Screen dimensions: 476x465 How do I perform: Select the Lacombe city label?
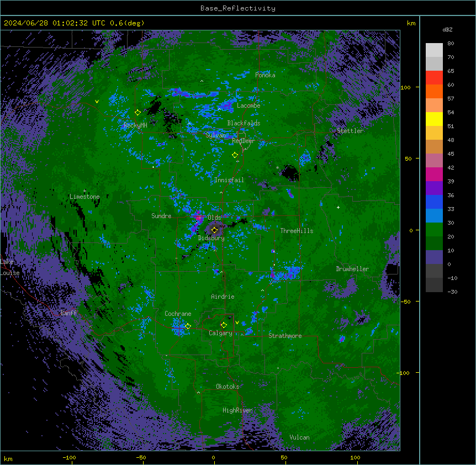(x=248, y=105)
